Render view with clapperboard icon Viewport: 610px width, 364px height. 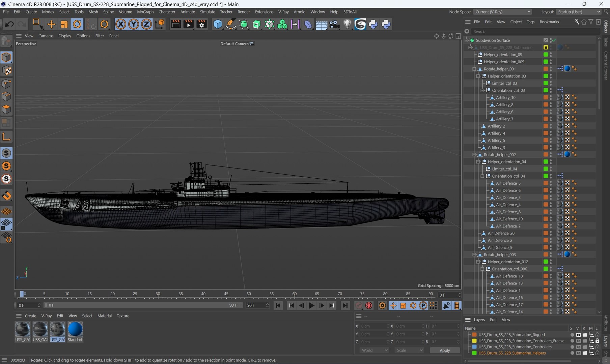[175, 24]
